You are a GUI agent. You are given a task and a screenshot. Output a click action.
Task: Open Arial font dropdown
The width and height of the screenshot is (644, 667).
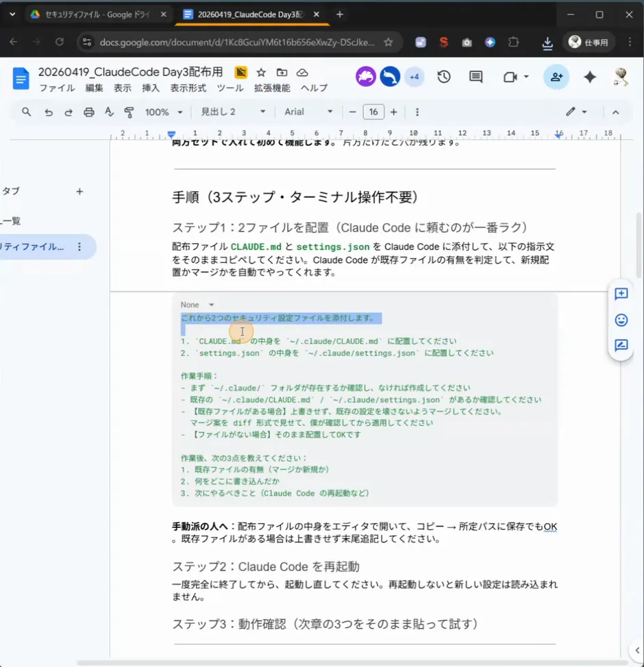pos(308,112)
